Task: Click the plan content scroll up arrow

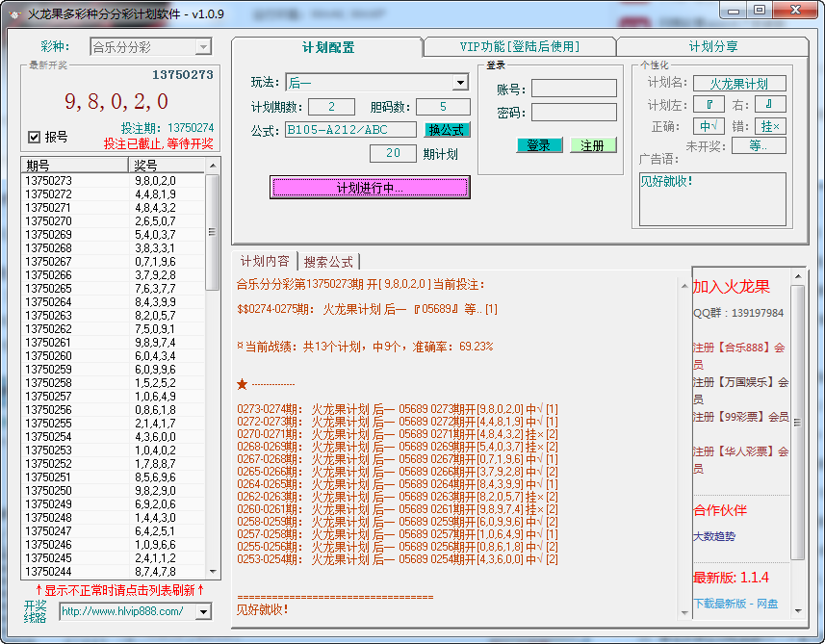Action: [x=684, y=286]
